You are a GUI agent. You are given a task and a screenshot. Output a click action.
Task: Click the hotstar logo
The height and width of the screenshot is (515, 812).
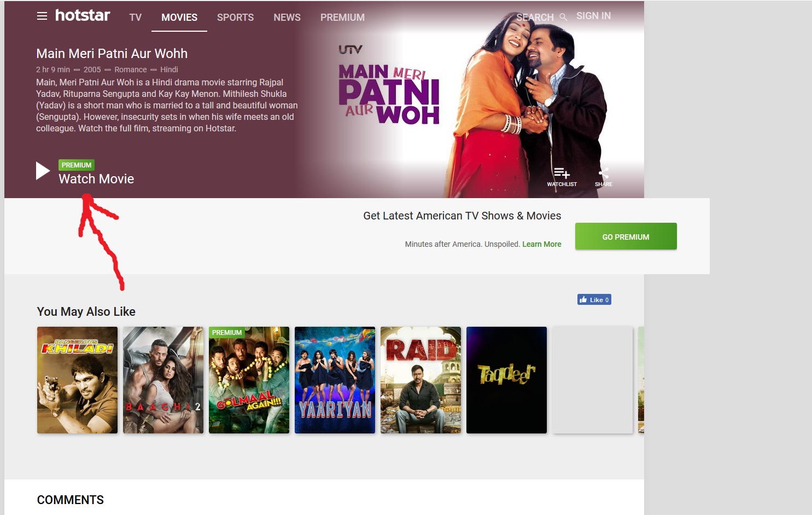[83, 15]
